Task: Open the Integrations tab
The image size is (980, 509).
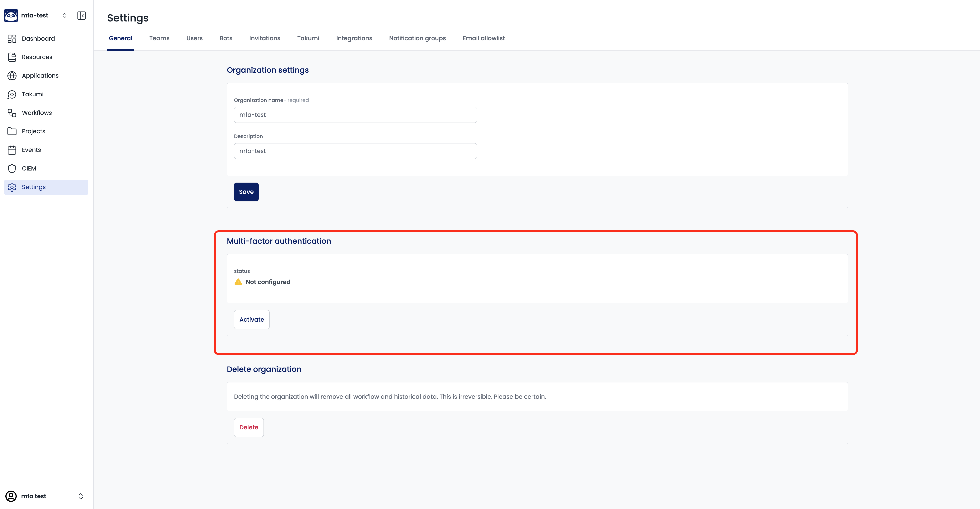Action: point(354,38)
